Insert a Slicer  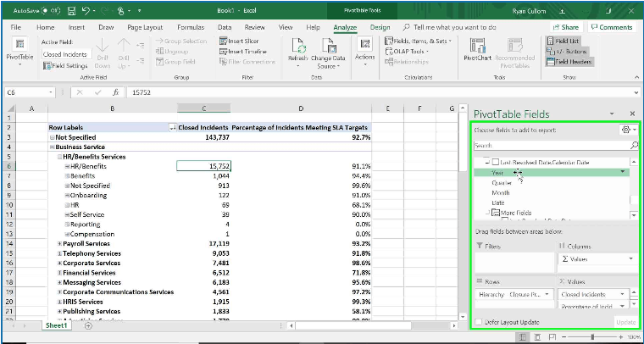[x=239, y=41]
